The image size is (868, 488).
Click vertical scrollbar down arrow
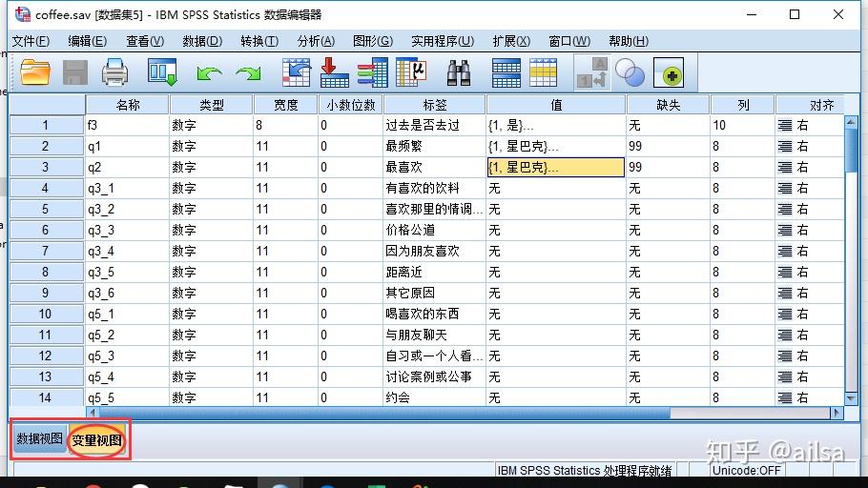point(851,397)
